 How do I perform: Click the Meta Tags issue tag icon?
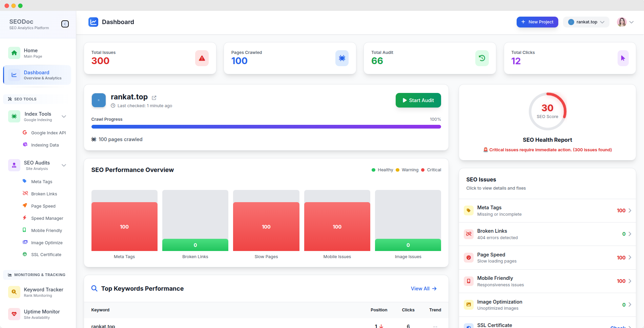point(469,211)
